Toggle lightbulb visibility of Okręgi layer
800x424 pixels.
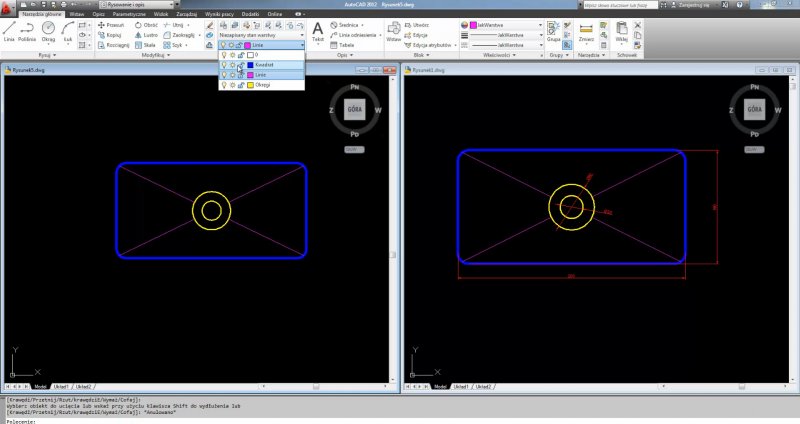[223, 85]
